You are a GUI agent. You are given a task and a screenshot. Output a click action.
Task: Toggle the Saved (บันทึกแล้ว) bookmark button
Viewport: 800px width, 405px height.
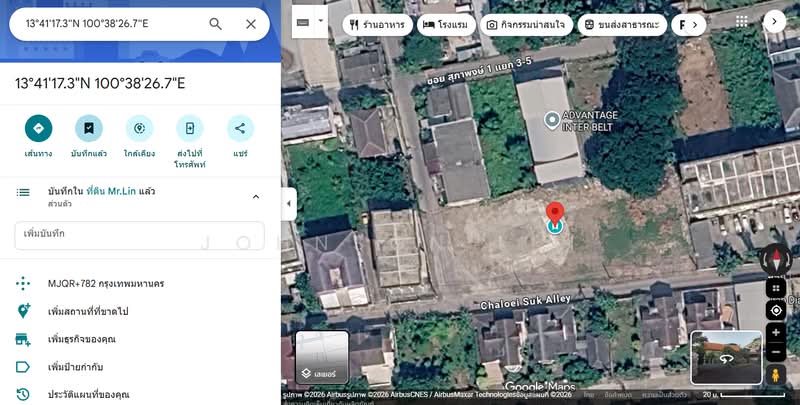89,128
